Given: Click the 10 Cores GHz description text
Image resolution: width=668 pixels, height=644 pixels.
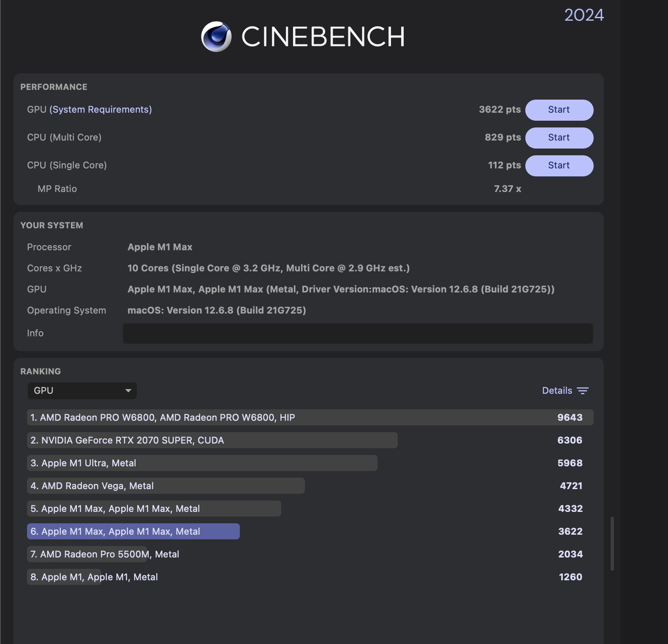Looking at the screenshot, I should (269, 268).
